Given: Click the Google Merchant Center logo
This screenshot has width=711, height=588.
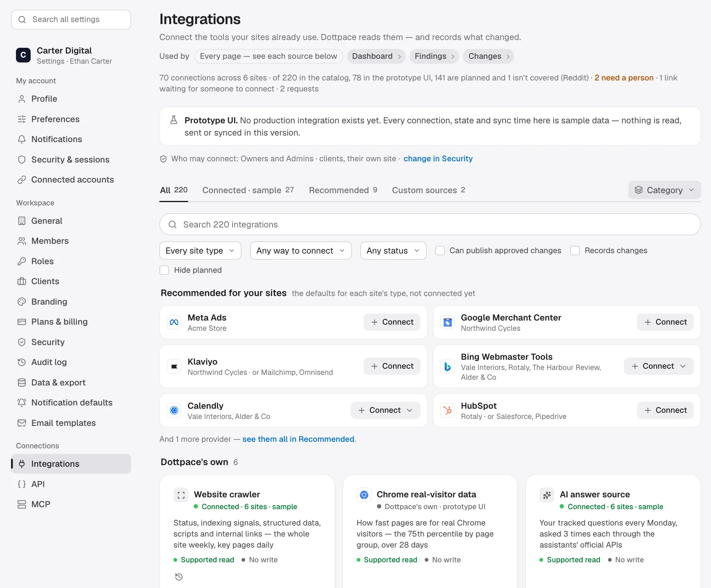Looking at the screenshot, I should (x=447, y=322).
